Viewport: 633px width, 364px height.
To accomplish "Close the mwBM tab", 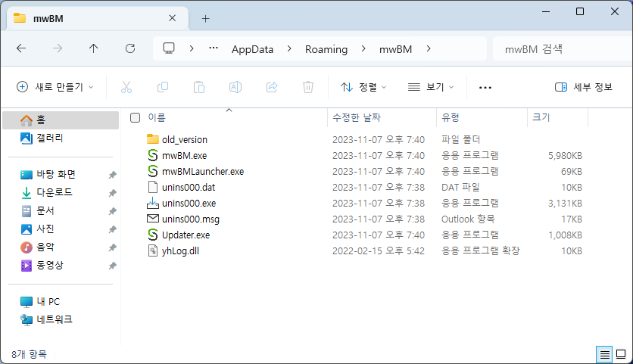I will [173, 18].
